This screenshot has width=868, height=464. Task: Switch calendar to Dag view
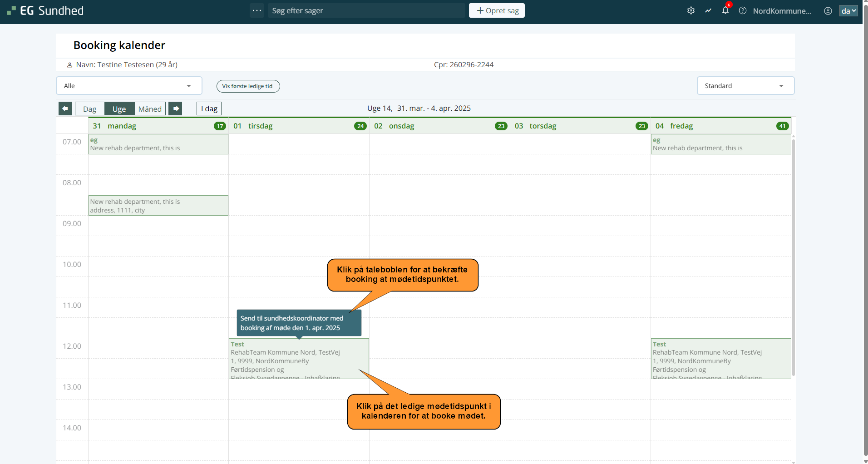[89, 109]
